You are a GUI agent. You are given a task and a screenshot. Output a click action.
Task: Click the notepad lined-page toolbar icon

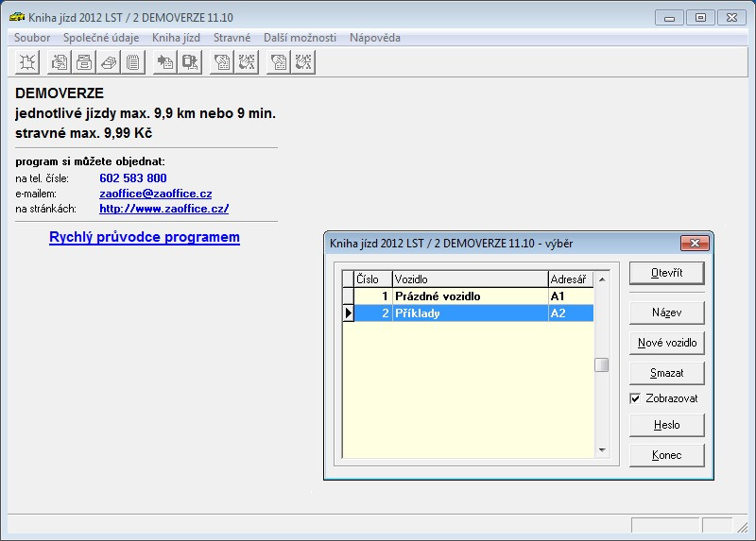click(x=133, y=62)
